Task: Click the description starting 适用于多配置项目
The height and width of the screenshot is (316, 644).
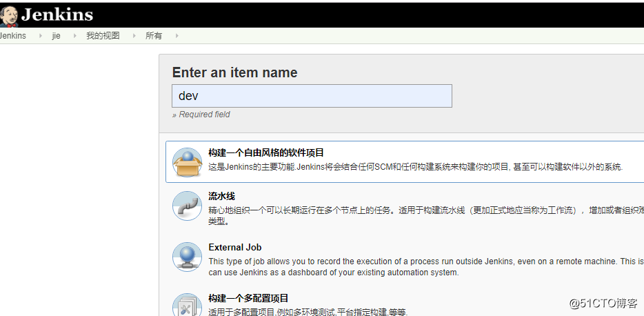Action: coord(308,312)
